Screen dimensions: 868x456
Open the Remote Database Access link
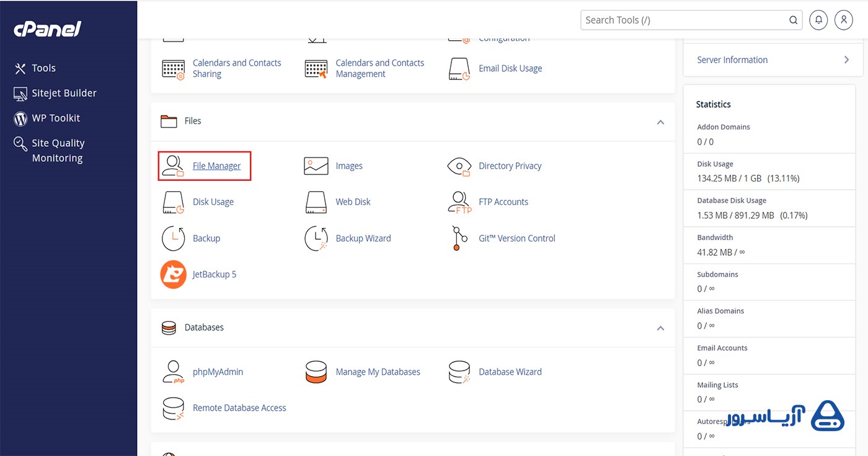point(239,408)
